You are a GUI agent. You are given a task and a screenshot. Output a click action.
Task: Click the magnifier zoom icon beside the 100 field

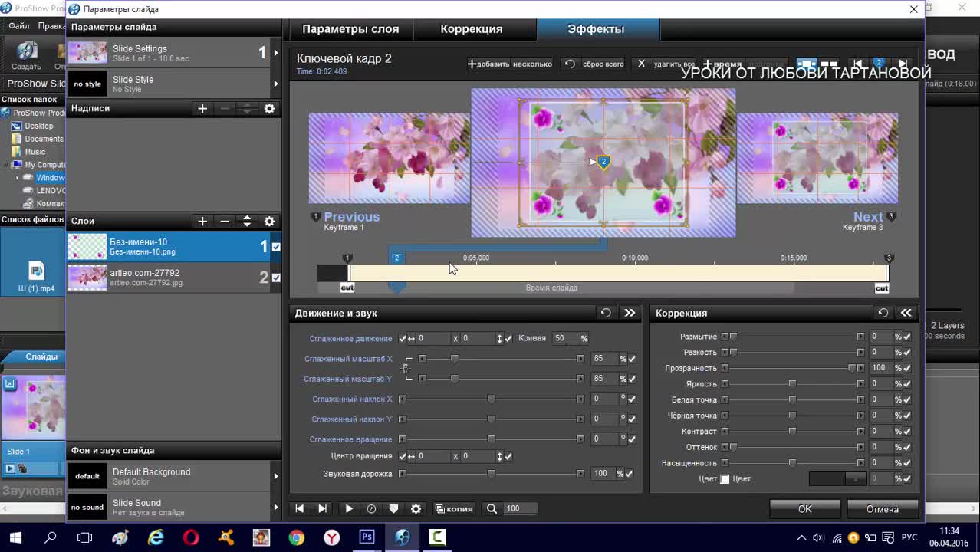pyautogui.click(x=492, y=508)
